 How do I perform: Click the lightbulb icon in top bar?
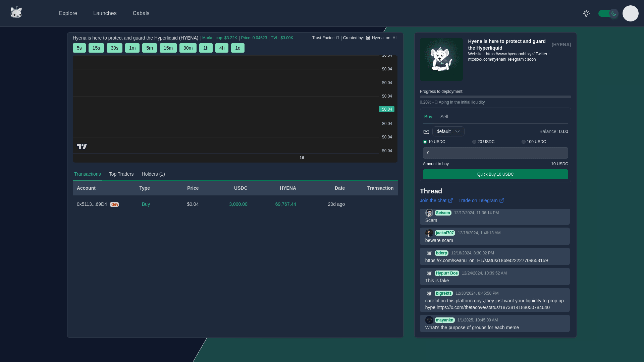point(586,13)
